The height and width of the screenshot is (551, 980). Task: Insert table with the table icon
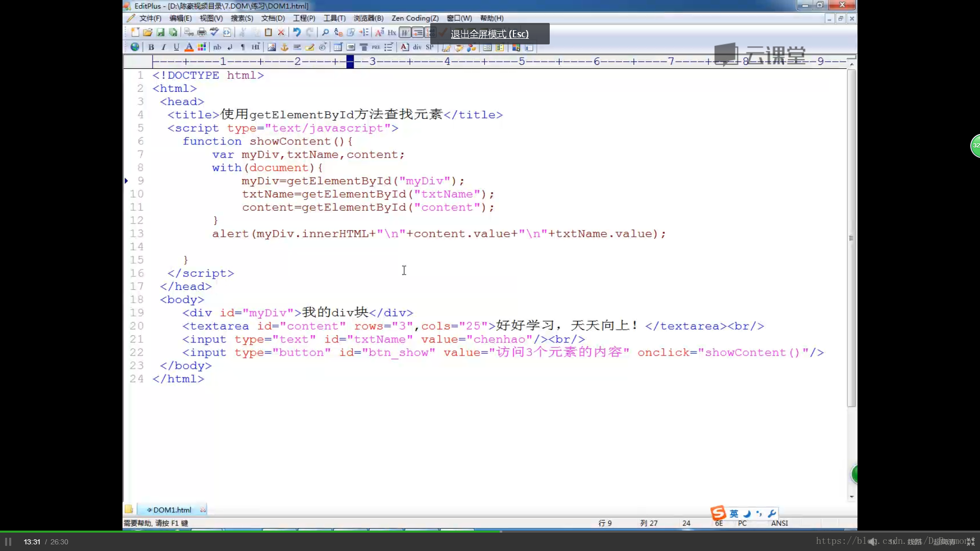[x=338, y=47]
